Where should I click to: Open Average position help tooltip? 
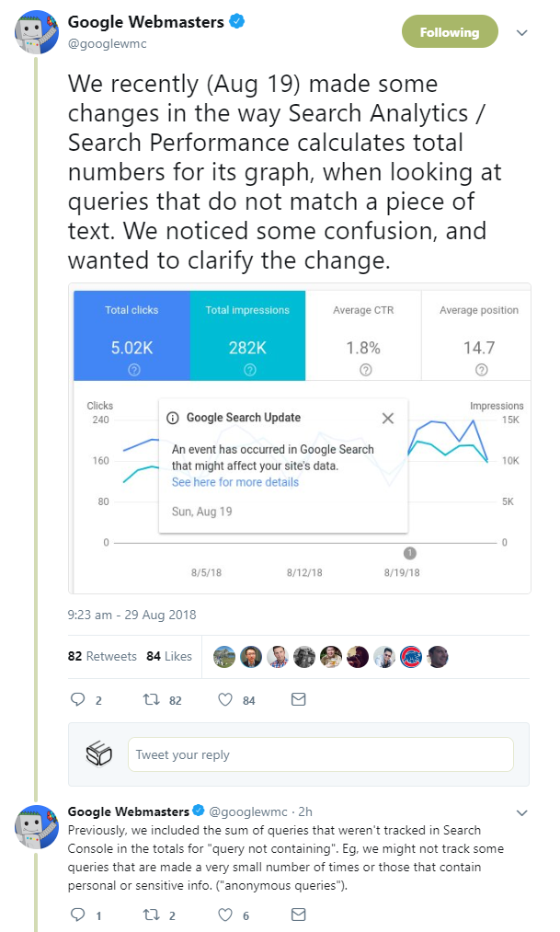click(x=477, y=368)
